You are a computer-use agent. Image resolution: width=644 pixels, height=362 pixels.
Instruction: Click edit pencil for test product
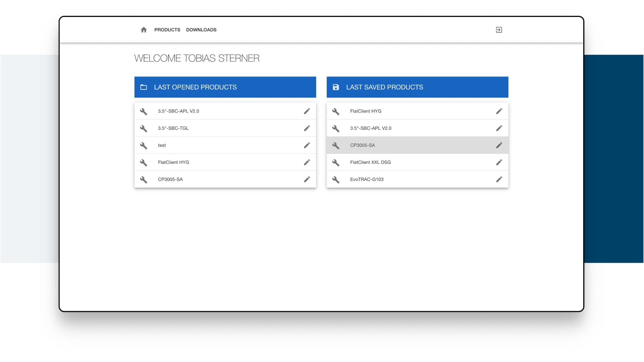tap(307, 145)
